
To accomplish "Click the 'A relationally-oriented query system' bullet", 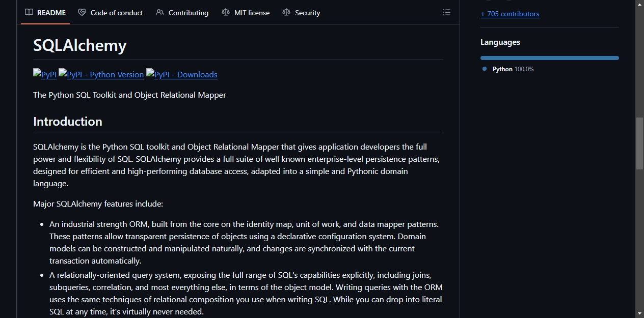I will click(246, 293).
